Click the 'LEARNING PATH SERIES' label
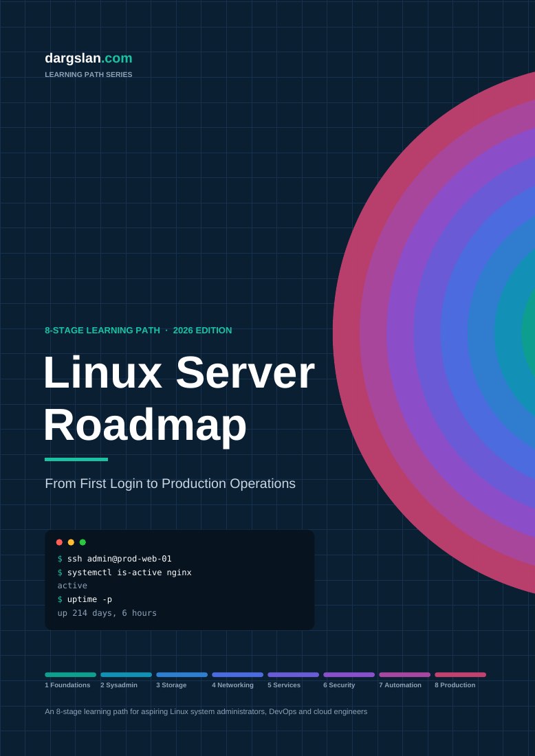 (88, 75)
